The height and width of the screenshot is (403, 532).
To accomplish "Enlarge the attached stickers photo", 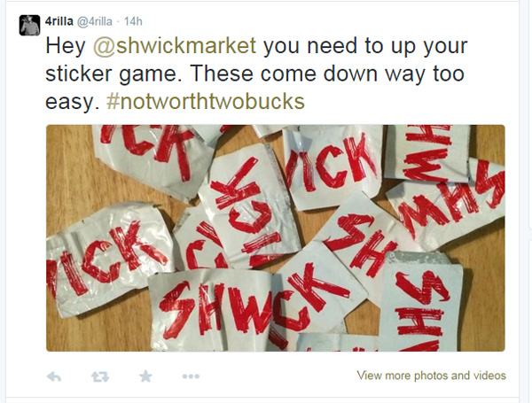I will click(x=276, y=238).
